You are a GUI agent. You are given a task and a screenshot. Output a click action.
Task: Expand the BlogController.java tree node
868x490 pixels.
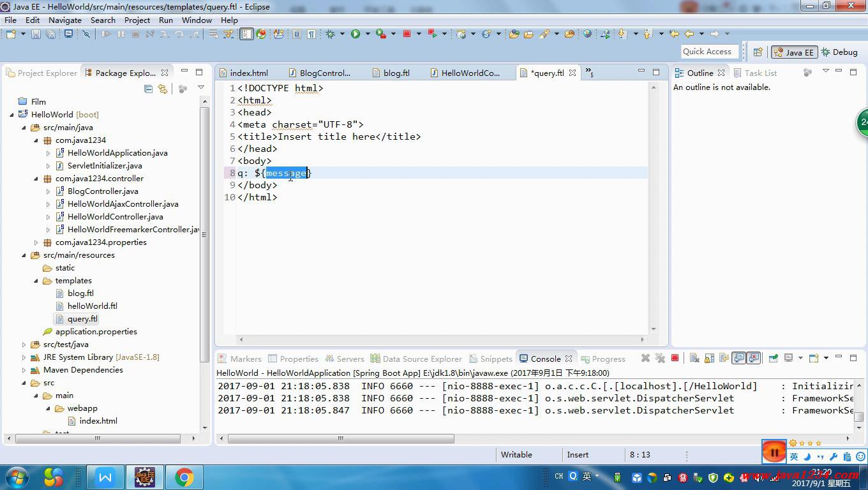[48, 191]
